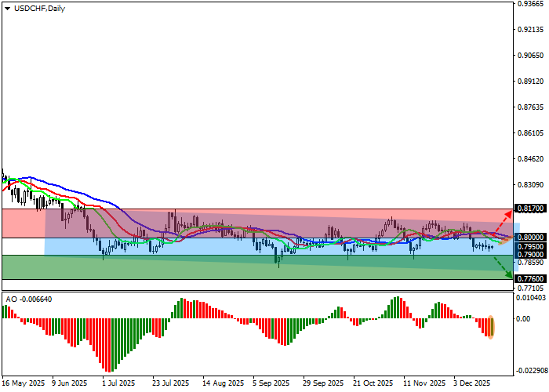Image resolution: width=549 pixels, height=392 pixels.
Task: Click the 0.00 oscillator scale value
Action: 523,318
